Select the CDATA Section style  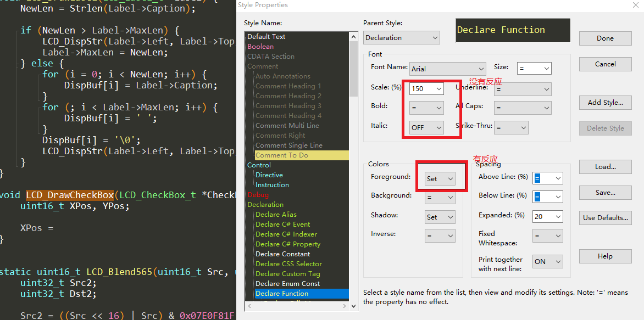pyautogui.click(x=271, y=56)
